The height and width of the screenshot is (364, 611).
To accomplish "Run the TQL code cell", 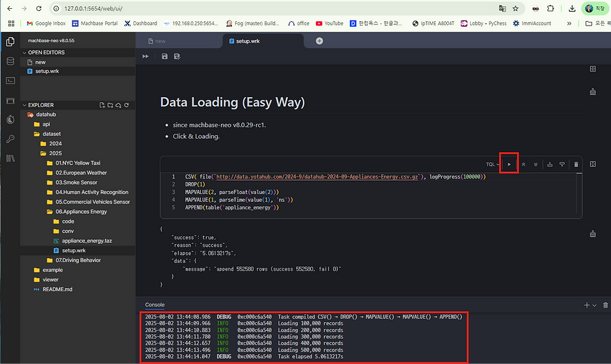I will click(x=509, y=165).
